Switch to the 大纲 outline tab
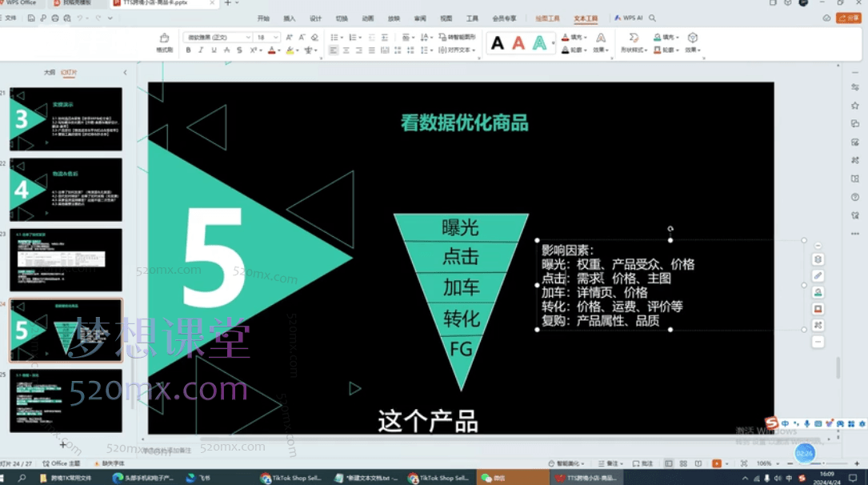 [x=50, y=72]
